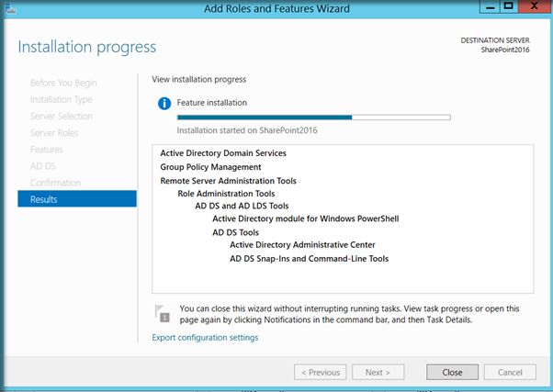Screen dimensions: 553x392
Task: Click the notification flag icon near the note
Action: [162, 313]
